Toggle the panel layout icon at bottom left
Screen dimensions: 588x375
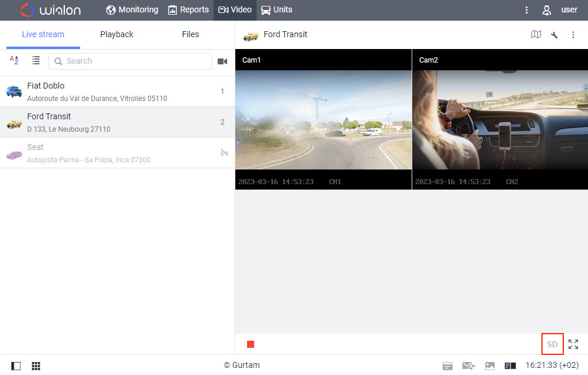click(15, 366)
